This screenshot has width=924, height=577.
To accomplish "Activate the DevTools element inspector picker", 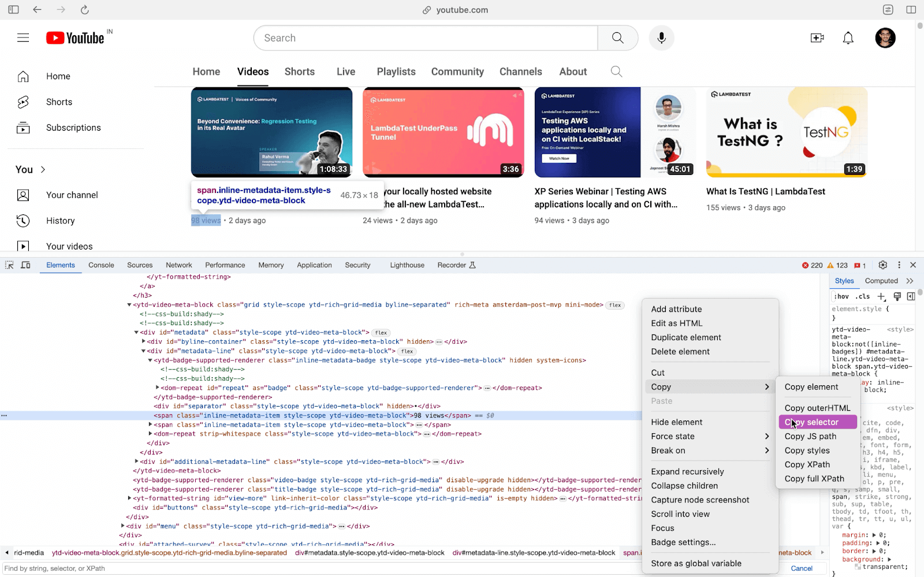I will coord(9,265).
